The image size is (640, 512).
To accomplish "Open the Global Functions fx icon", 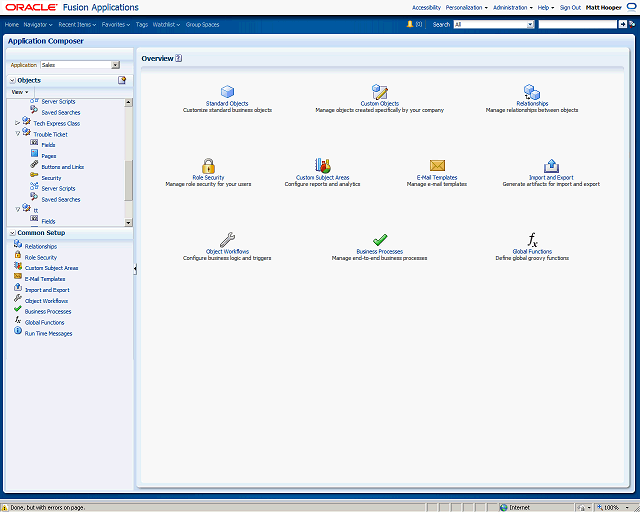I will coord(532,240).
